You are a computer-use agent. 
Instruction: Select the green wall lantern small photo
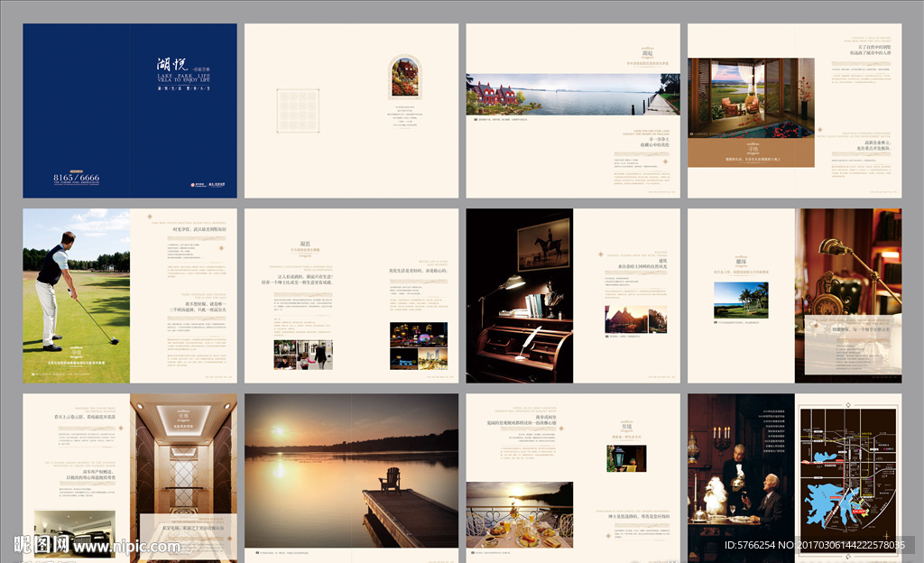coord(626,458)
